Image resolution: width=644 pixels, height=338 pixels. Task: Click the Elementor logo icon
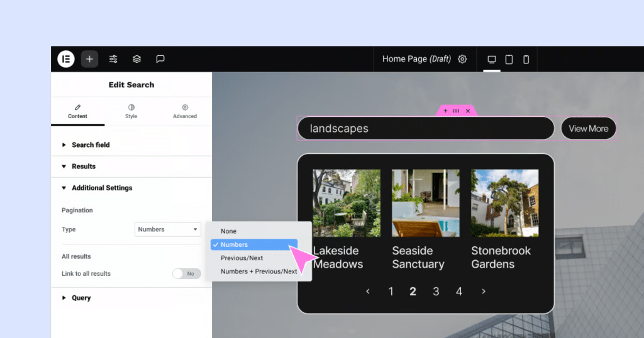click(x=65, y=59)
